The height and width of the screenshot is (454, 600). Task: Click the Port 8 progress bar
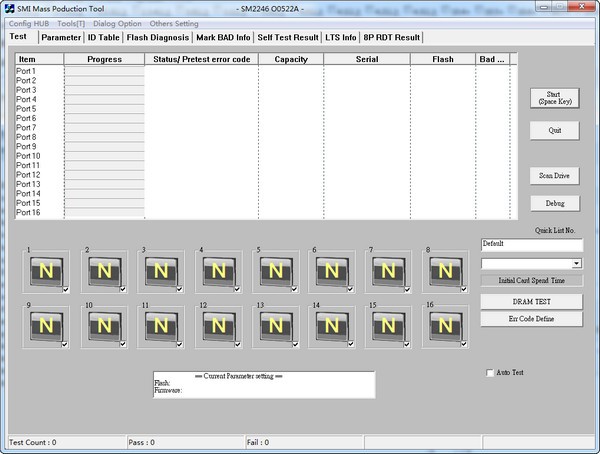pos(104,137)
